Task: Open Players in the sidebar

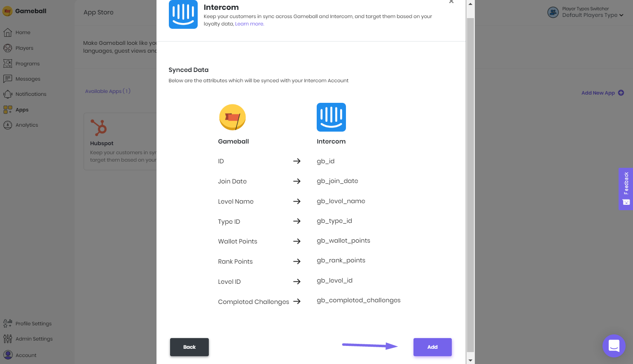Action: (24, 48)
